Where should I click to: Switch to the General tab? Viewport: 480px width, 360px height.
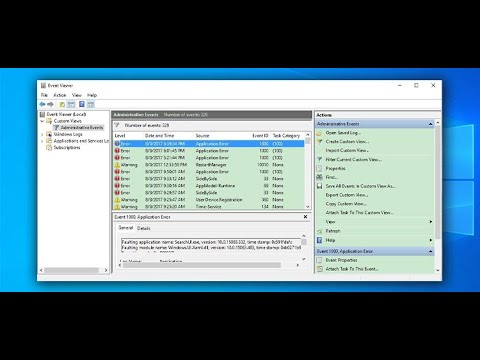pyautogui.click(x=126, y=228)
